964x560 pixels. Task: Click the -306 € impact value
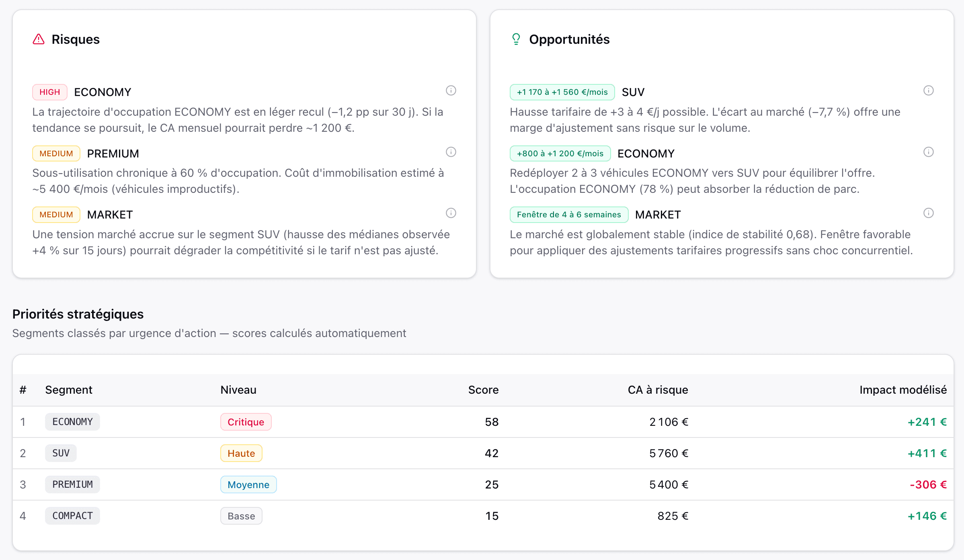(x=928, y=484)
